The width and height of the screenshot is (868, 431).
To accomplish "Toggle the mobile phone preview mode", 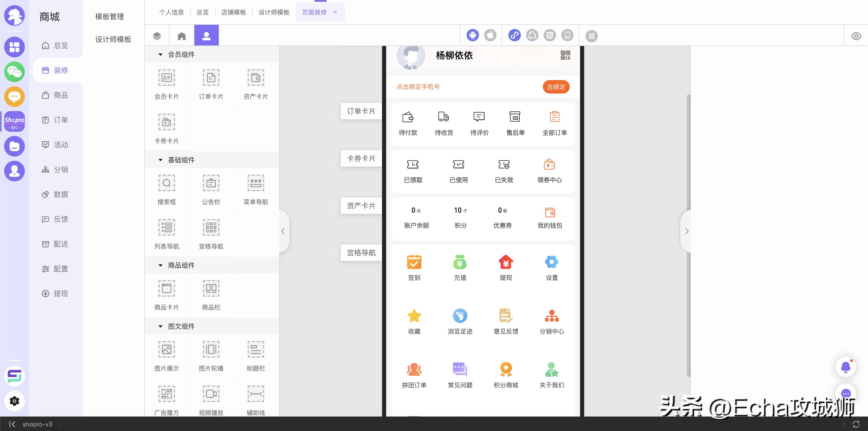I will pos(567,35).
